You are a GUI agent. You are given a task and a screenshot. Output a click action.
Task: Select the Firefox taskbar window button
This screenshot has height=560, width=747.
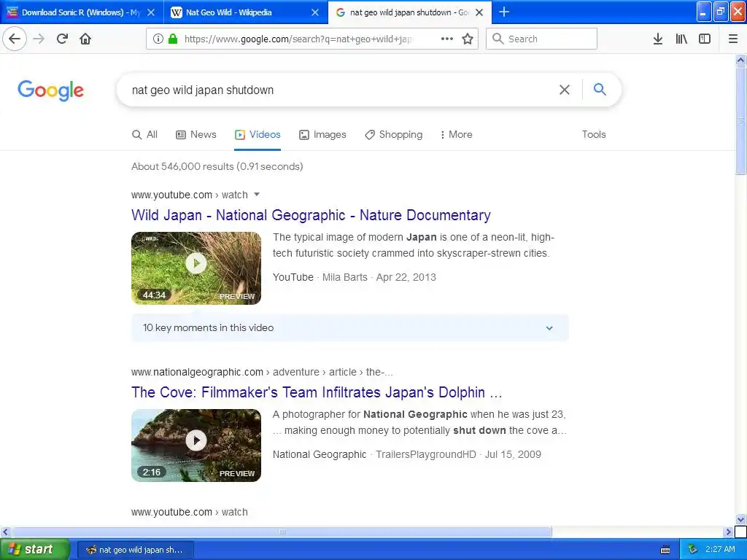pyautogui.click(x=135, y=550)
